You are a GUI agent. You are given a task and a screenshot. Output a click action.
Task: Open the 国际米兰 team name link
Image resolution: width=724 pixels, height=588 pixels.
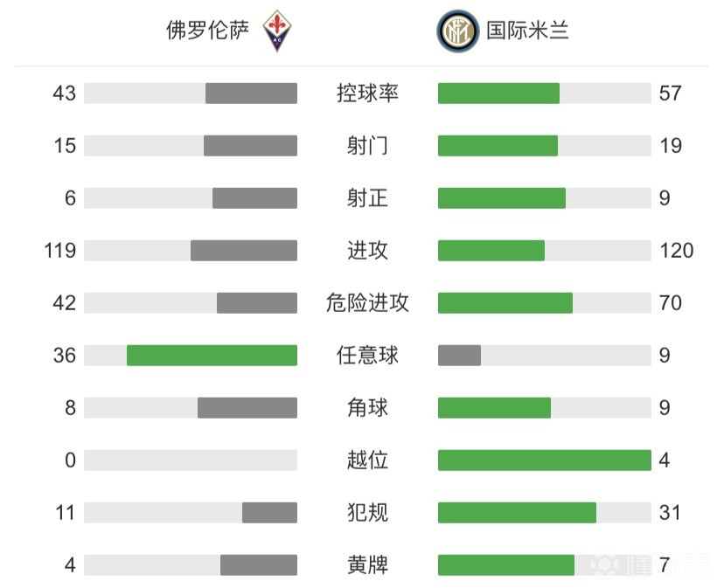tap(528, 31)
